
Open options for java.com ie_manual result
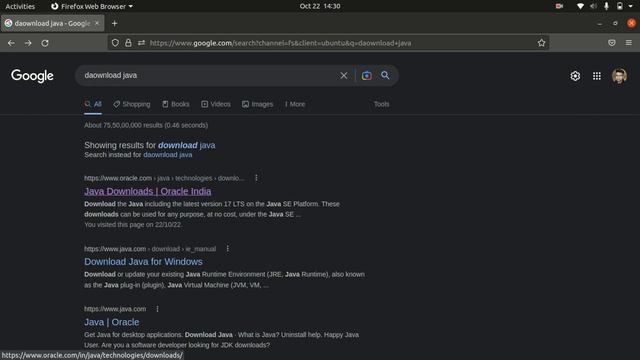click(x=228, y=249)
